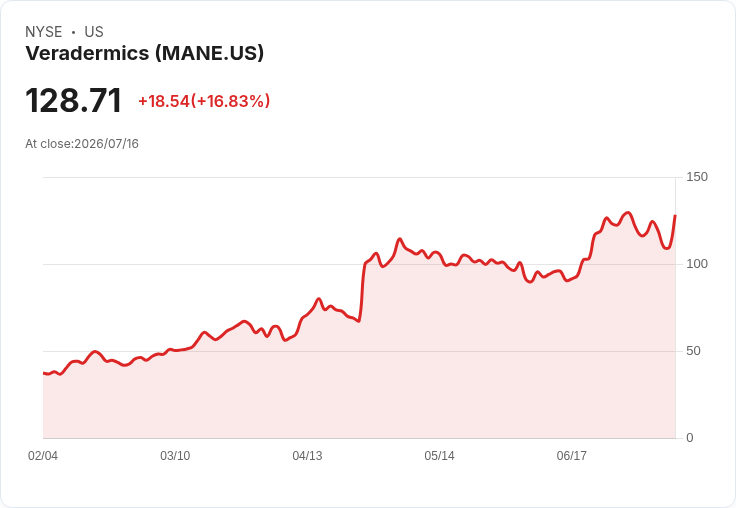
Task: Click the 02/04 x-axis date label
Action: [x=43, y=455]
